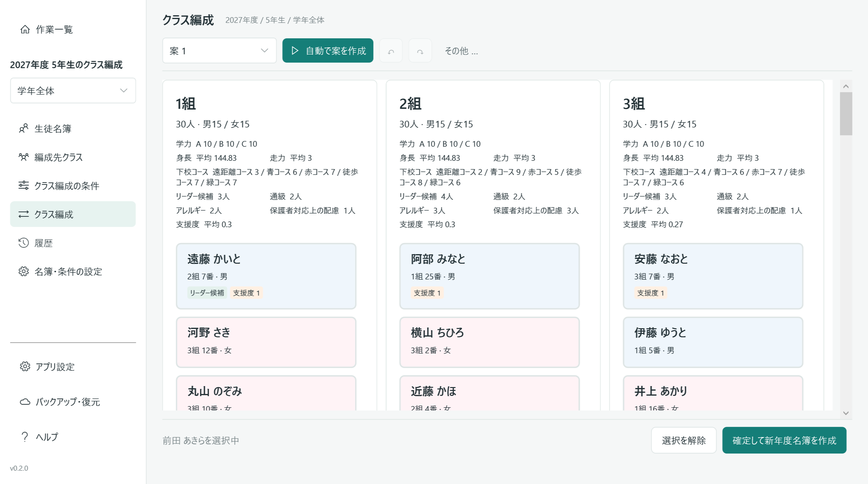Select the 安藤 なおと student card
868x484 pixels.
tap(713, 276)
